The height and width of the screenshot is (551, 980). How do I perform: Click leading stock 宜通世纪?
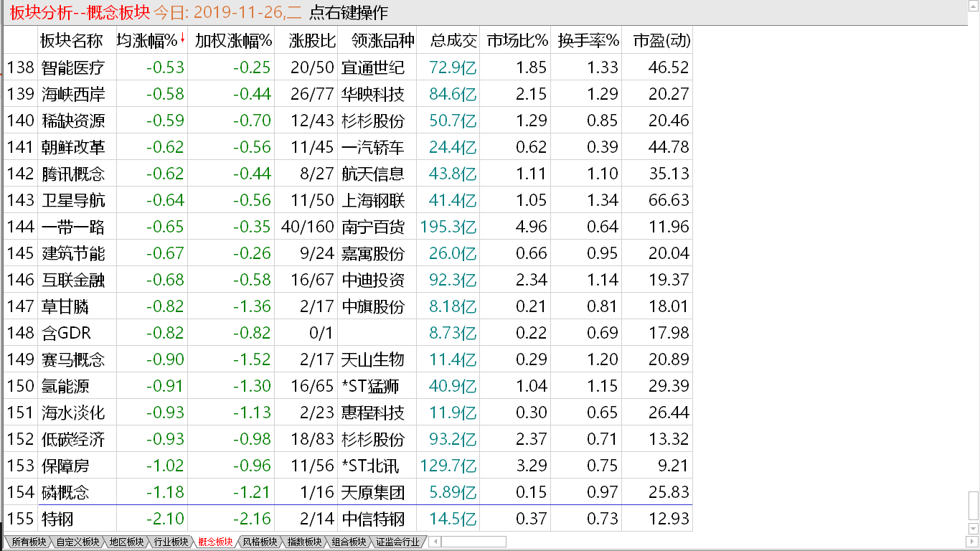click(373, 67)
